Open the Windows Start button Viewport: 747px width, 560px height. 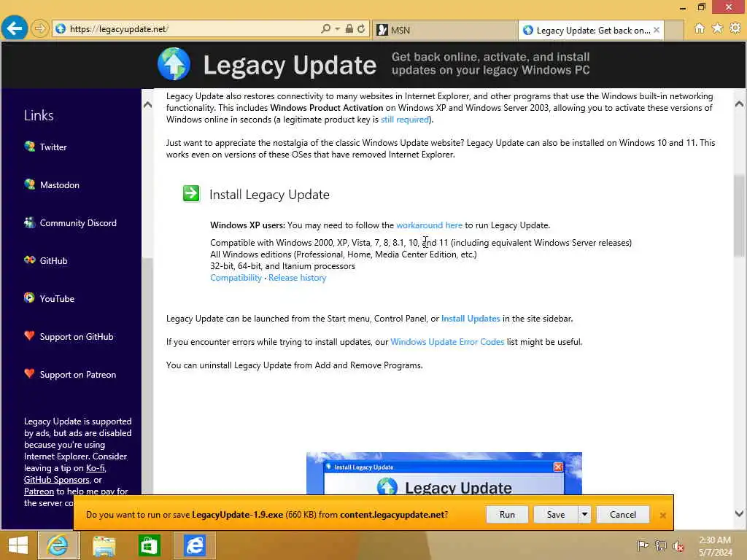tap(18, 545)
